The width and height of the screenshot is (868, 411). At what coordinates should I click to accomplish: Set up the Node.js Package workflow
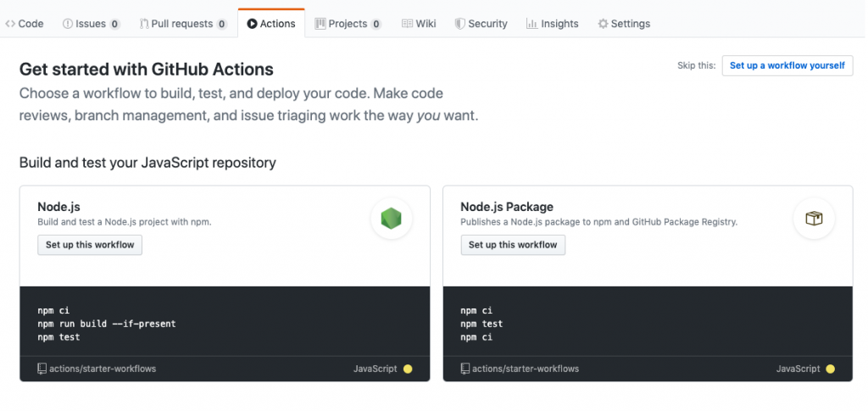click(x=513, y=245)
